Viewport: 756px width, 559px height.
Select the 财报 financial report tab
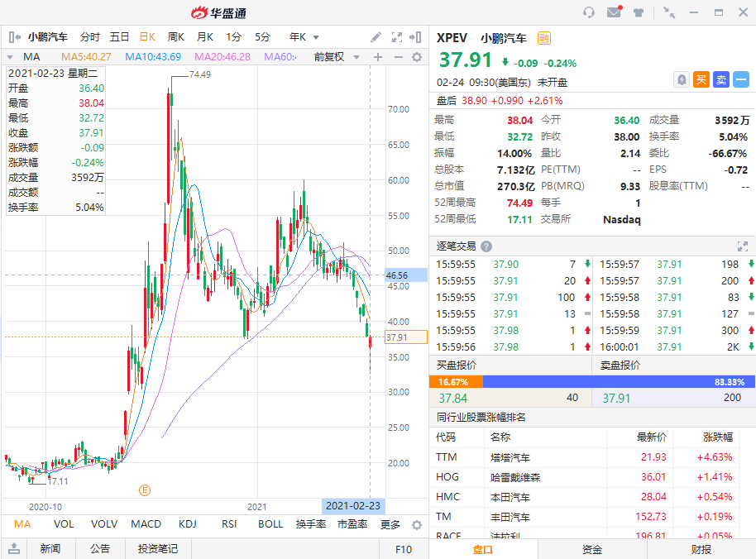(x=701, y=549)
